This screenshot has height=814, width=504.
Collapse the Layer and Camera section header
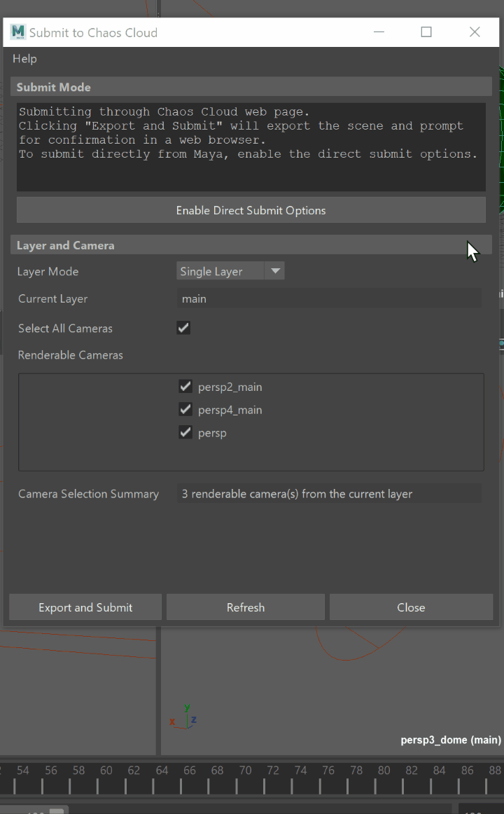[x=251, y=245]
